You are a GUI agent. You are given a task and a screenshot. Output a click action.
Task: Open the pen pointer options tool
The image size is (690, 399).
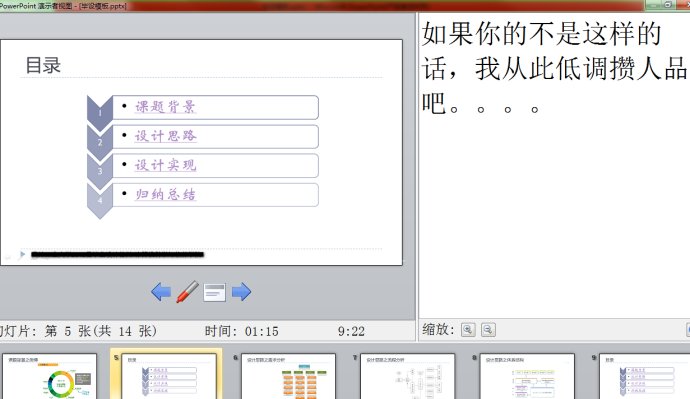click(187, 292)
